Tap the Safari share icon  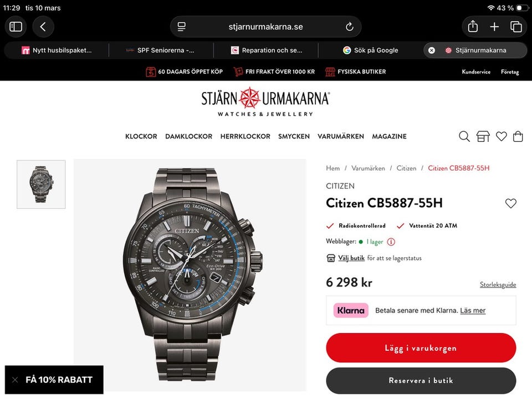click(473, 27)
